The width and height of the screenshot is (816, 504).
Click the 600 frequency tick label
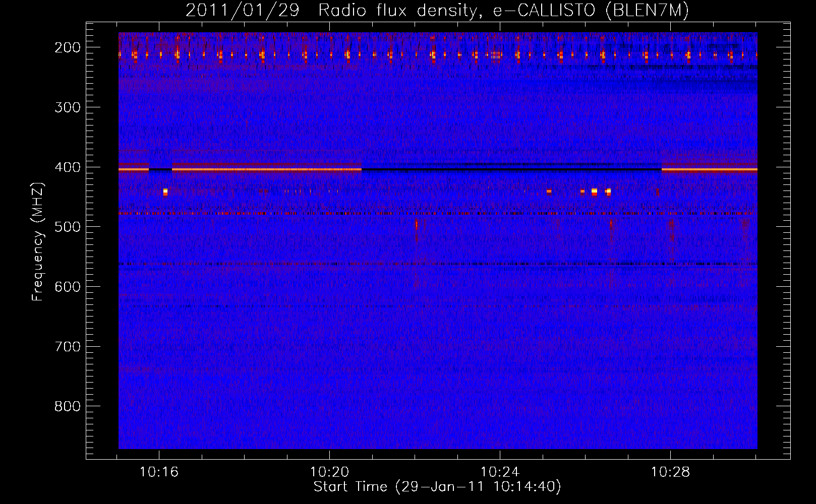[68, 287]
